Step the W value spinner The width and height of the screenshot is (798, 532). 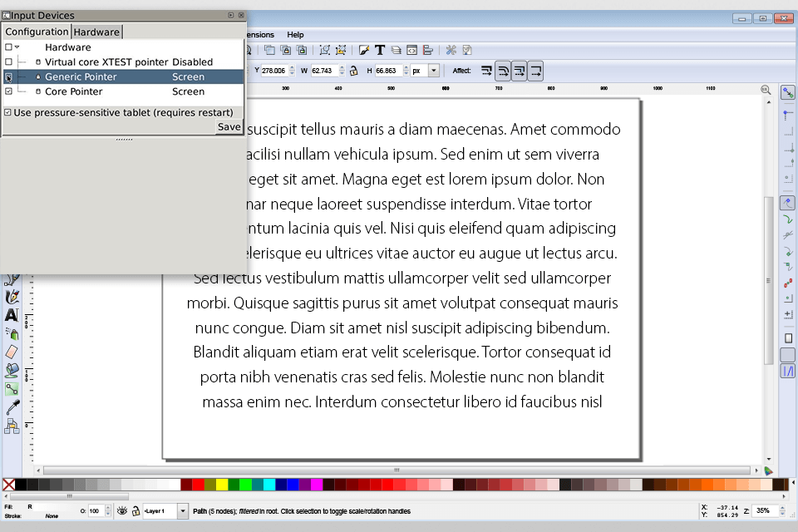tap(342, 71)
